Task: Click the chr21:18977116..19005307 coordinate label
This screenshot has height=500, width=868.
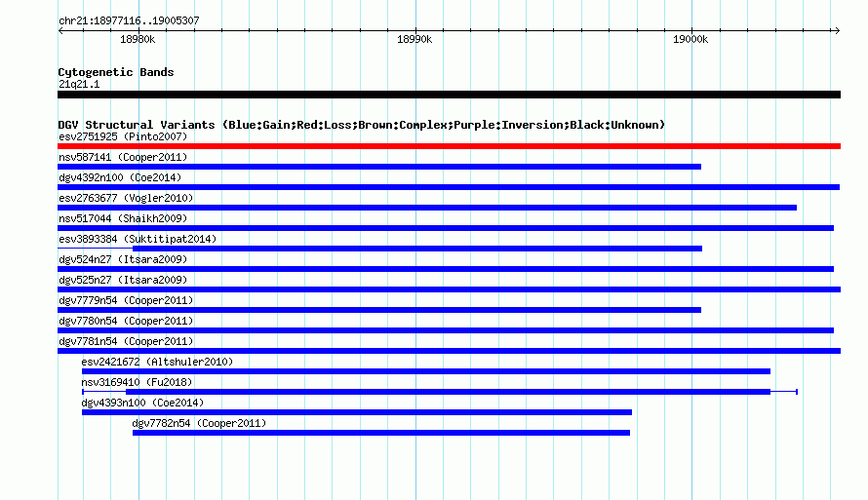Action: [x=129, y=20]
